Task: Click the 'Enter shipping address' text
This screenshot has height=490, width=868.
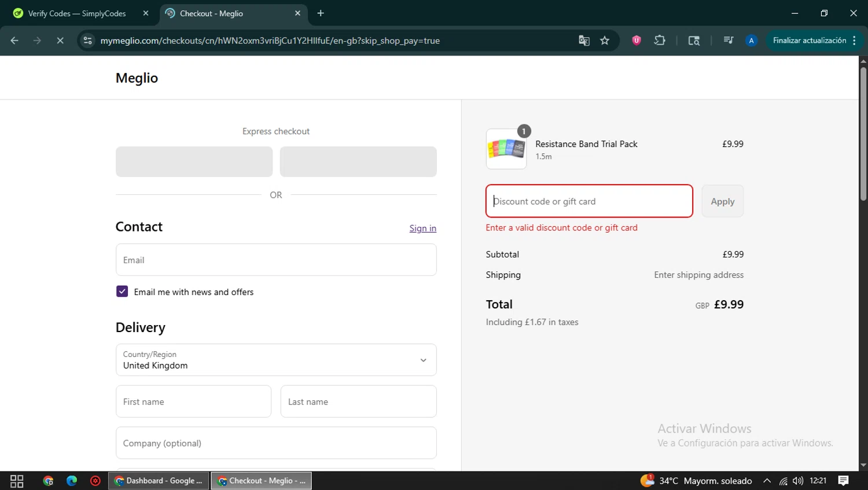Action: tap(698, 275)
